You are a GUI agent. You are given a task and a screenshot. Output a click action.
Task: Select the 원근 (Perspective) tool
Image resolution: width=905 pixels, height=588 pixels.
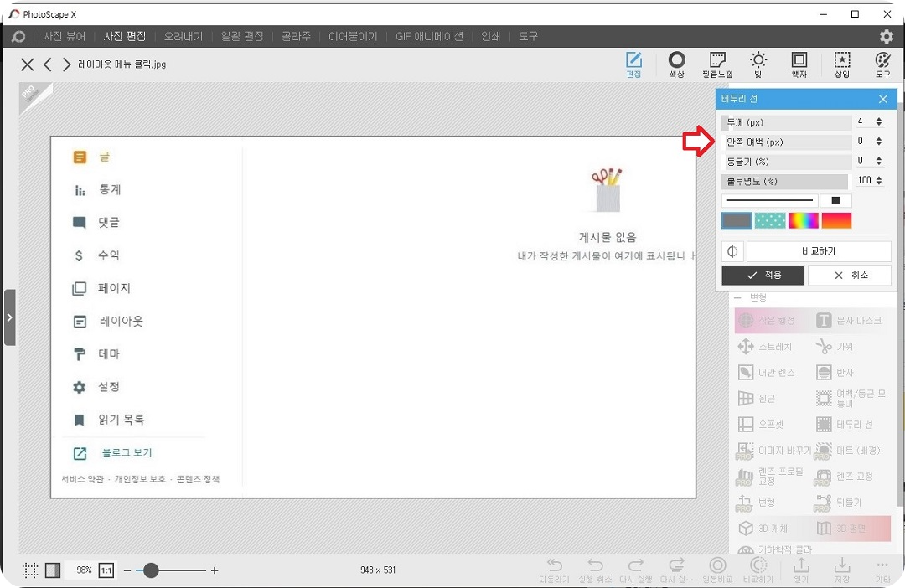pos(757,398)
